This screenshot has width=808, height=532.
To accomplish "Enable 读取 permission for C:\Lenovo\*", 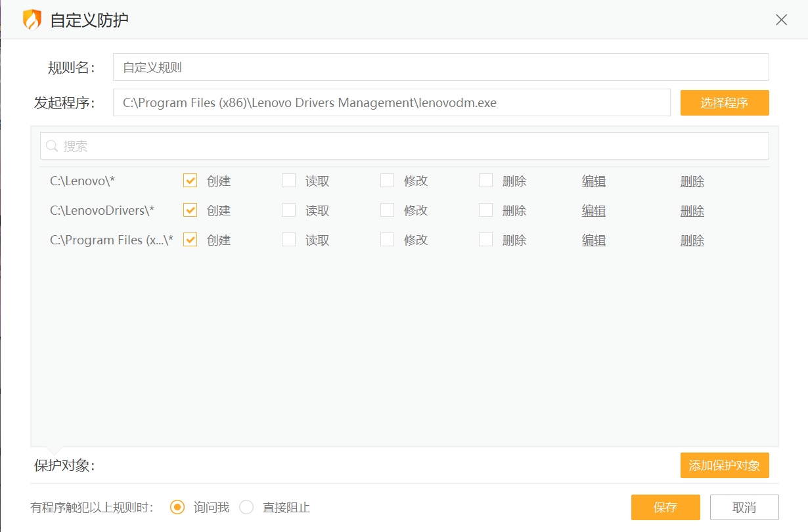I will click(x=288, y=180).
